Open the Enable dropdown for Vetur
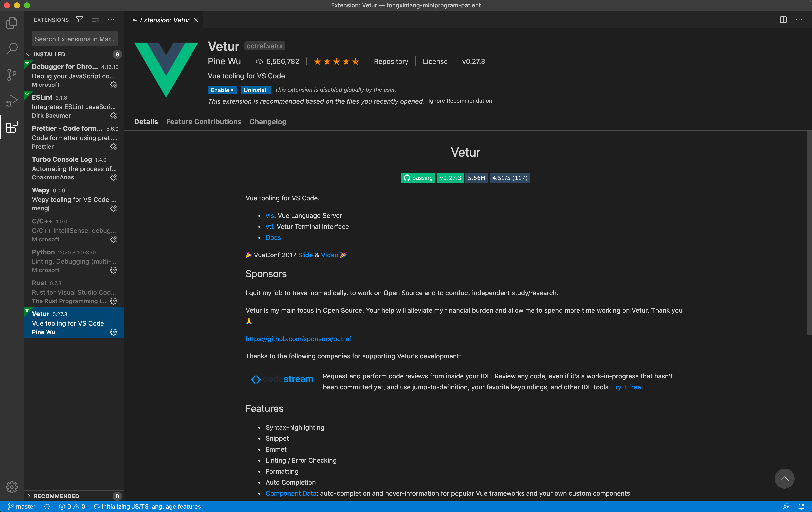 click(222, 90)
